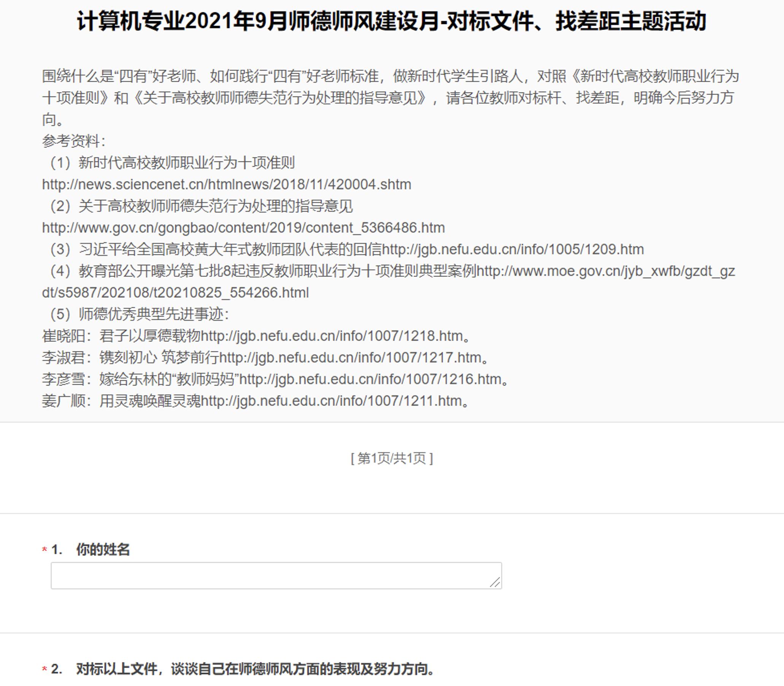
Task: Open the 姜广顺 info/1007/1211.htm link
Action: 331,401
